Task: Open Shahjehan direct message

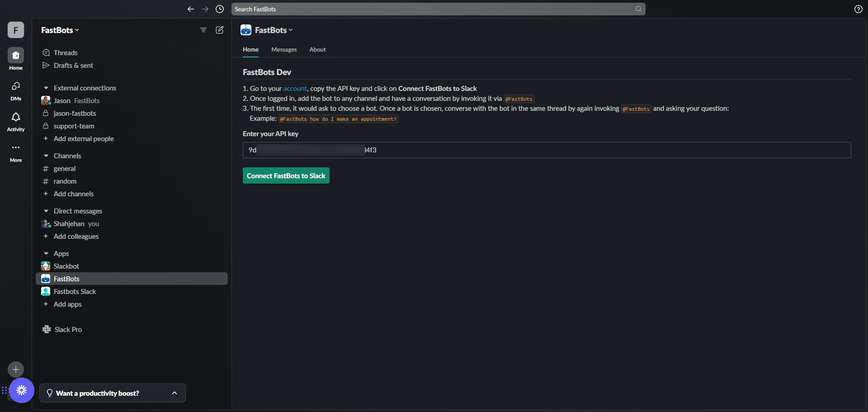Action: (132, 224)
